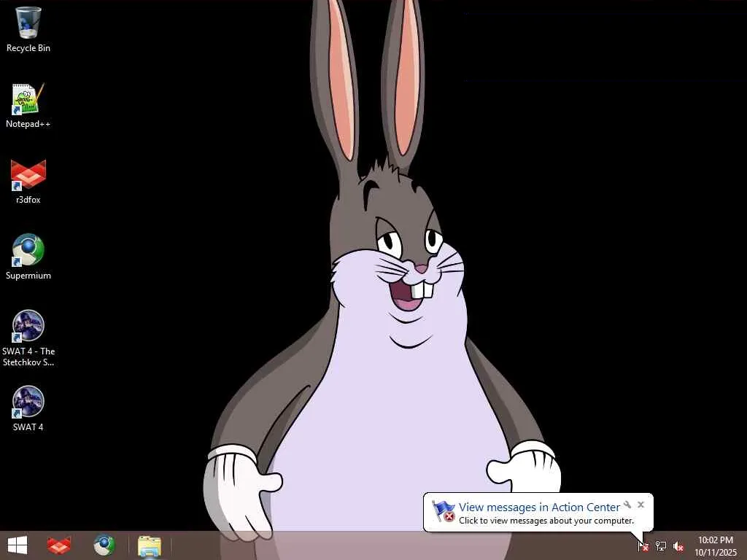Open the taskbar clock showing 10:02 PM
Image resolution: width=747 pixels, height=560 pixels.
click(715, 546)
